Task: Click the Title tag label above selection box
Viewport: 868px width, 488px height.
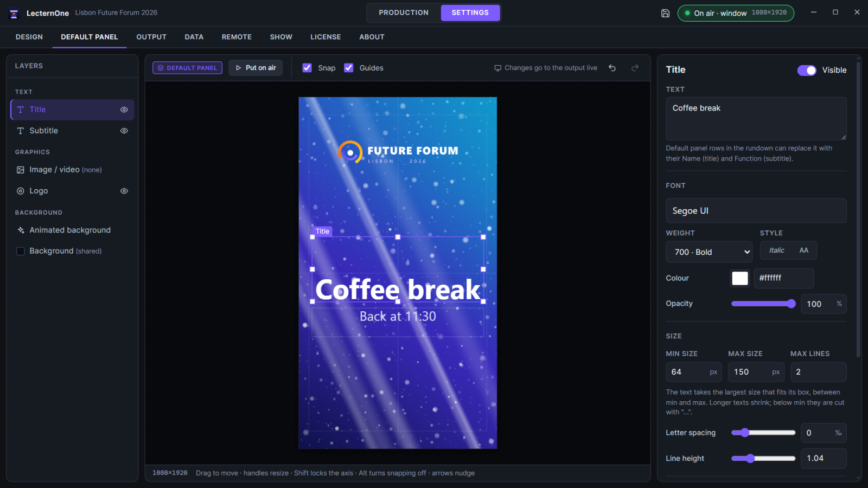Action: (x=322, y=231)
